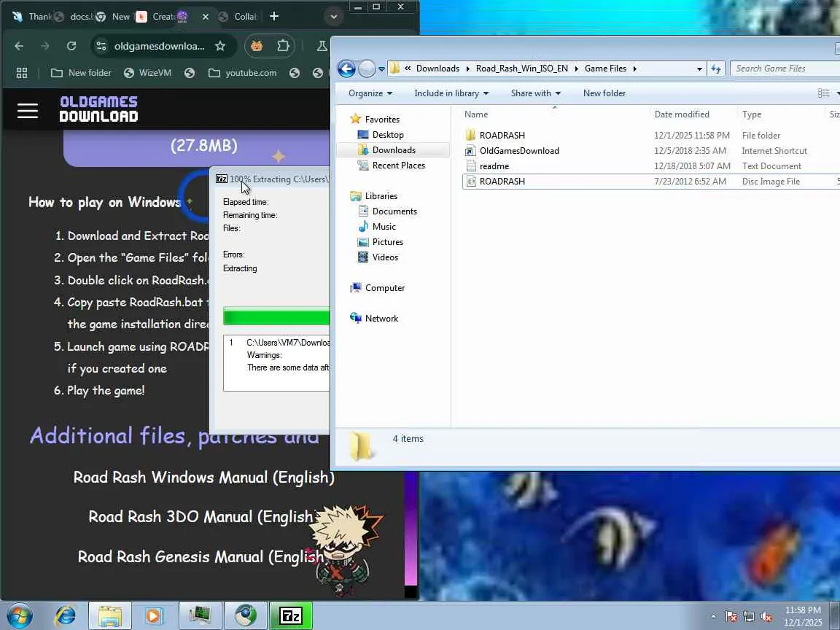Open Favorites in the navigation pane

click(x=382, y=120)
